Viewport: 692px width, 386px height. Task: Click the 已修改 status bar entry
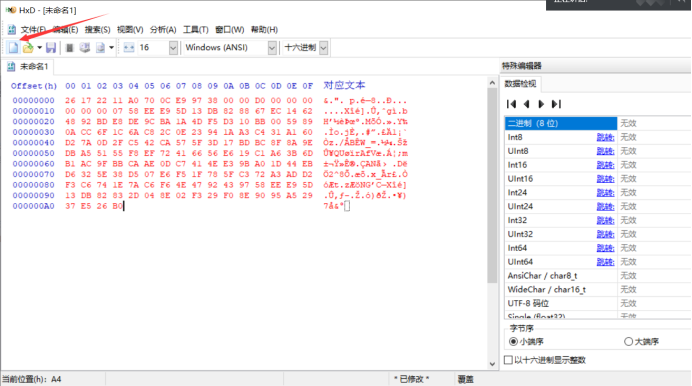[x=411, y=379]
